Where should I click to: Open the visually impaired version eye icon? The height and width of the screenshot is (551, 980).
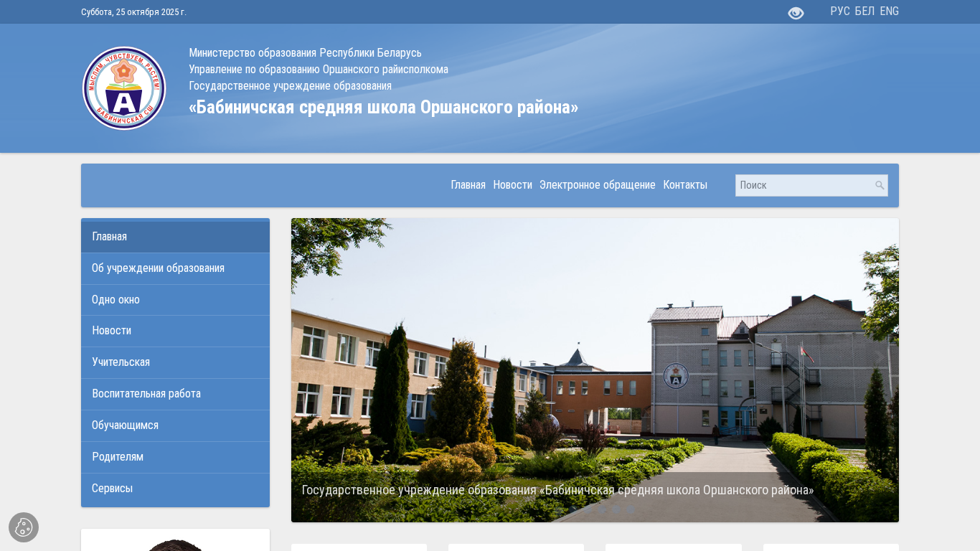(x=796, y=13)
